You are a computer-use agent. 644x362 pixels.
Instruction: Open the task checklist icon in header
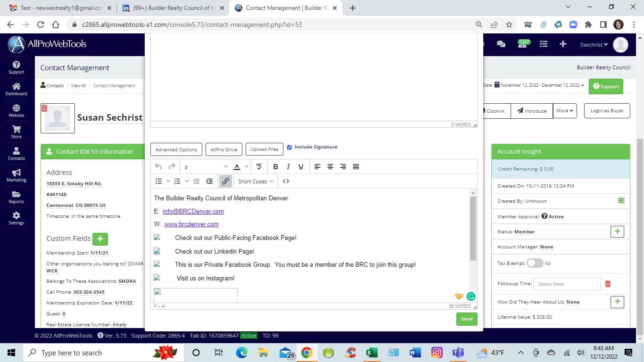[x=544, y=44]
